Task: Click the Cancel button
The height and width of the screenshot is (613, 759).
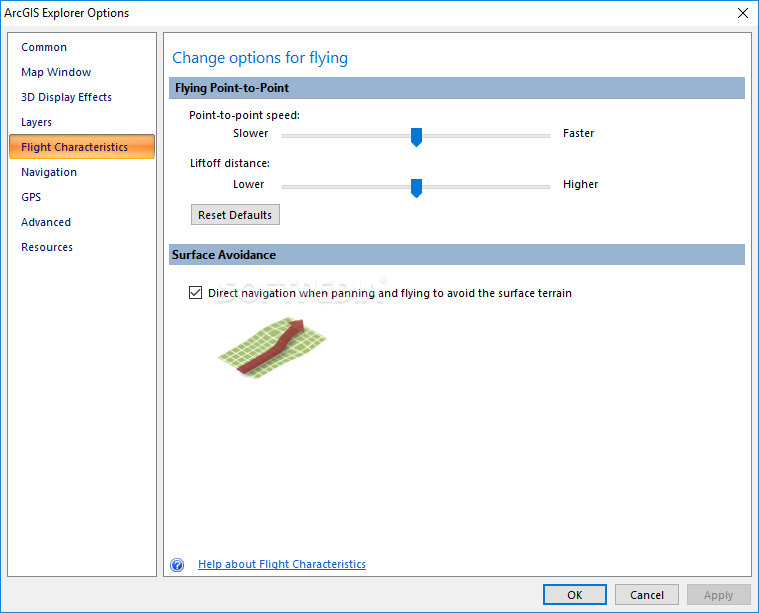Action: (647, 595)
